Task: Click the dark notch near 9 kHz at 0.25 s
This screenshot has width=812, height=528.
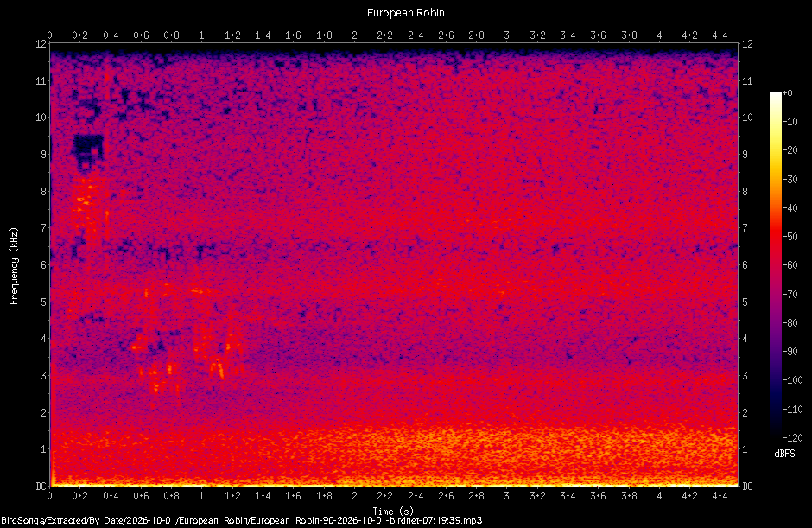Action: 89,150
